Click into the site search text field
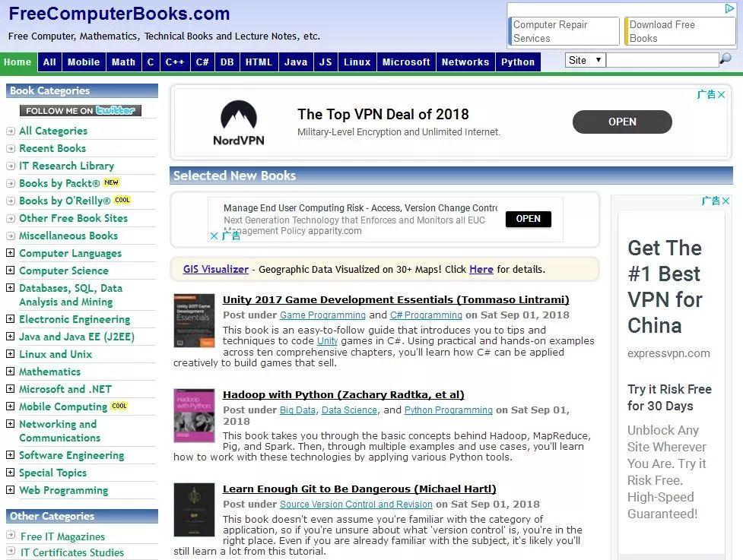The height and width of the screenshot is (560, 743). 662,60
